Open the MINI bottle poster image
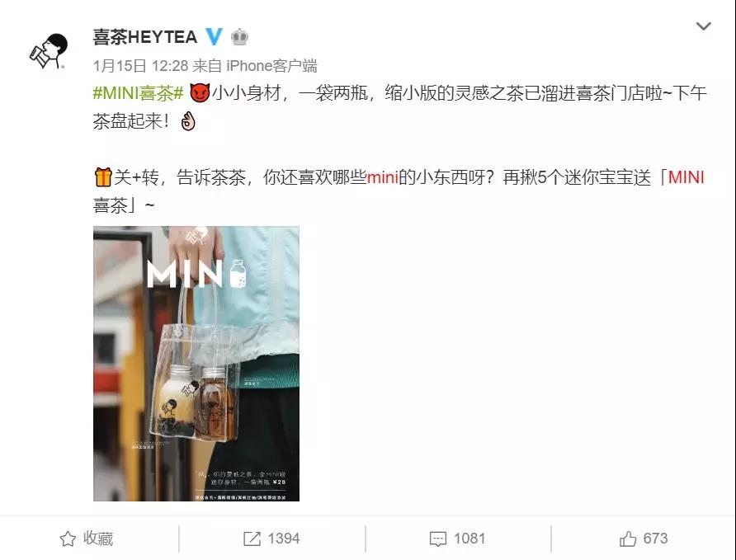 196,364
